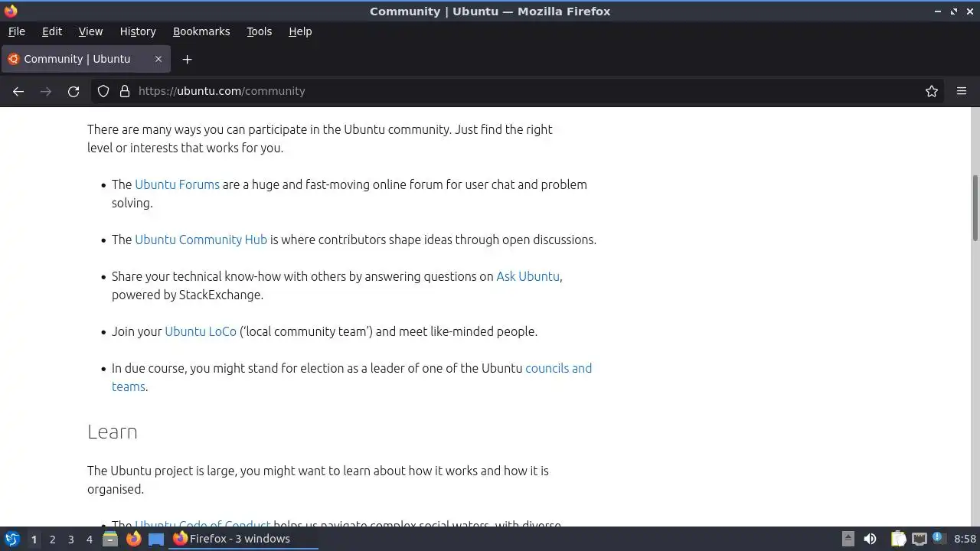The width and height of the screenshot is (980, 551).
Task: Launch Firefox from the panel quick launcher
Action: tap(133, 539)
